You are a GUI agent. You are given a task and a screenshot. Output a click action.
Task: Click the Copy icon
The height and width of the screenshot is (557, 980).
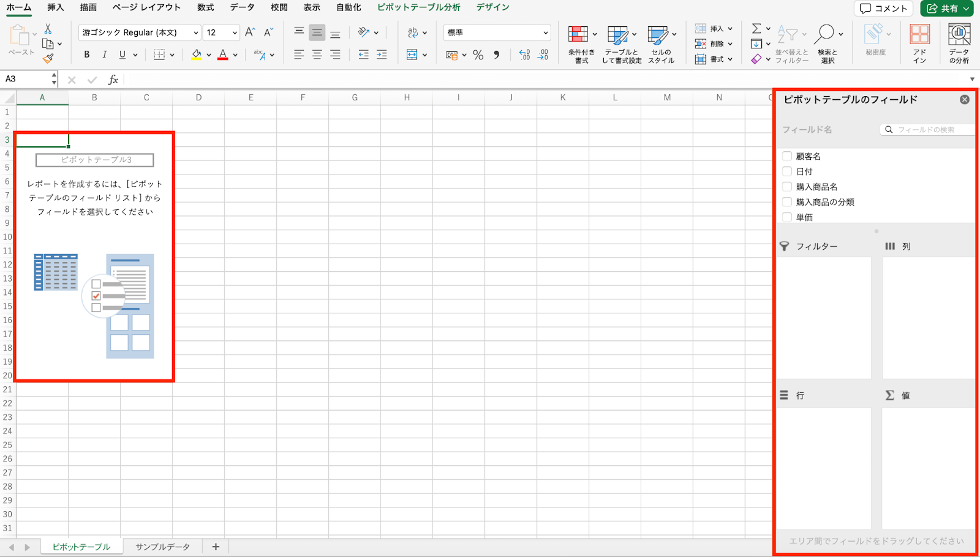point(48,43)
